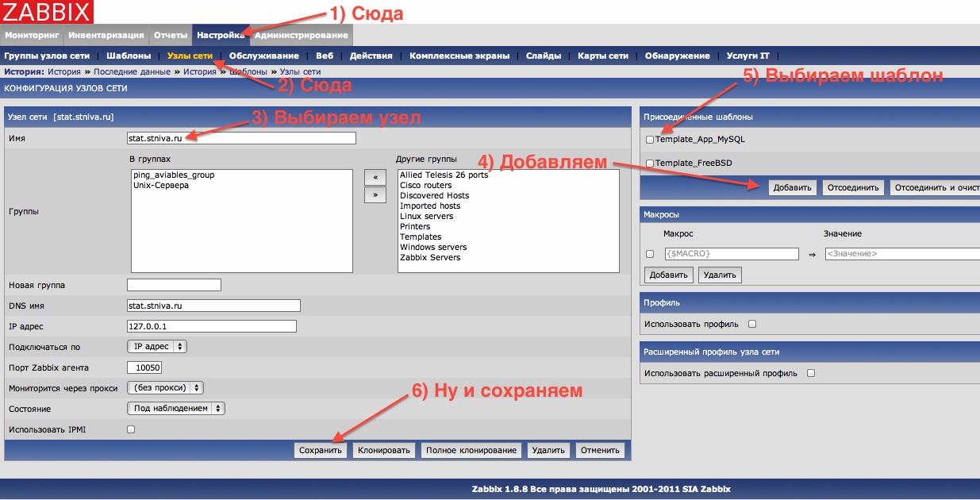Click the {$MACRO} name input field
The height and width of the screenshot is (500, 980).
[x=731, y=254]
